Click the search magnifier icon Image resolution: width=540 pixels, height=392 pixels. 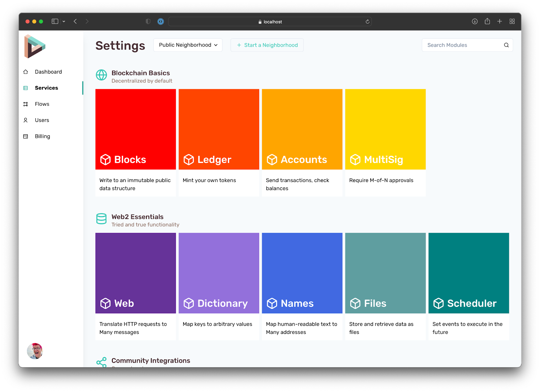click(506, 45)
